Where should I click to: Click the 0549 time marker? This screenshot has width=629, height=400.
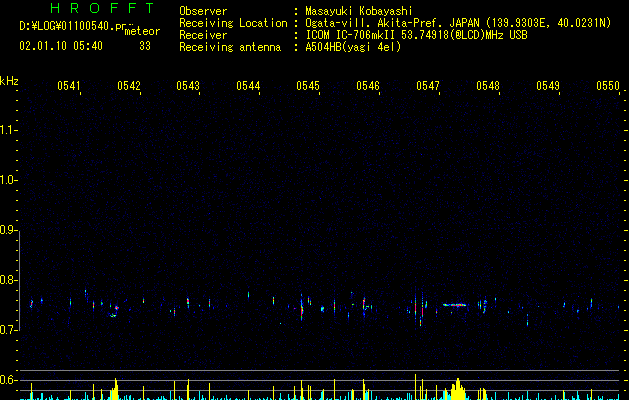point(548,86)
